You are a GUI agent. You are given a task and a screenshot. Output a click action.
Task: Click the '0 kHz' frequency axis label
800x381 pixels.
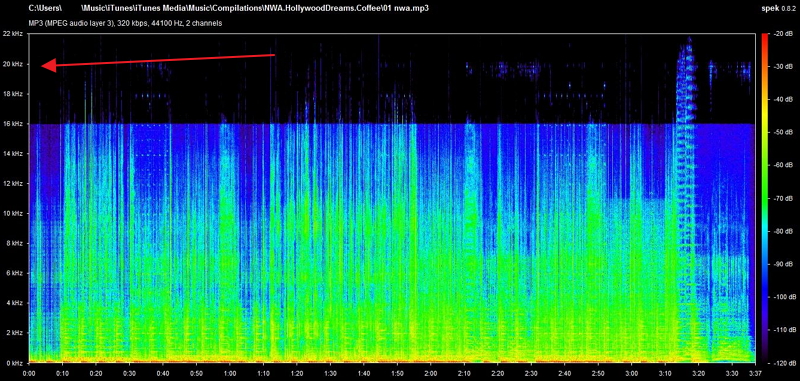coord(13,363)
